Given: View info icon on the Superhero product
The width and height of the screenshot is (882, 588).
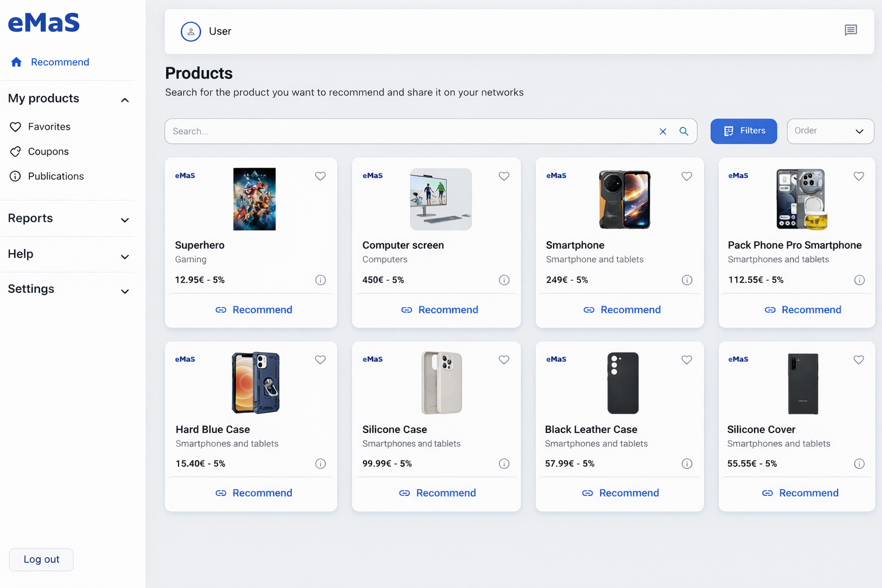Looking at the screenshot, I should coord(320,280).
